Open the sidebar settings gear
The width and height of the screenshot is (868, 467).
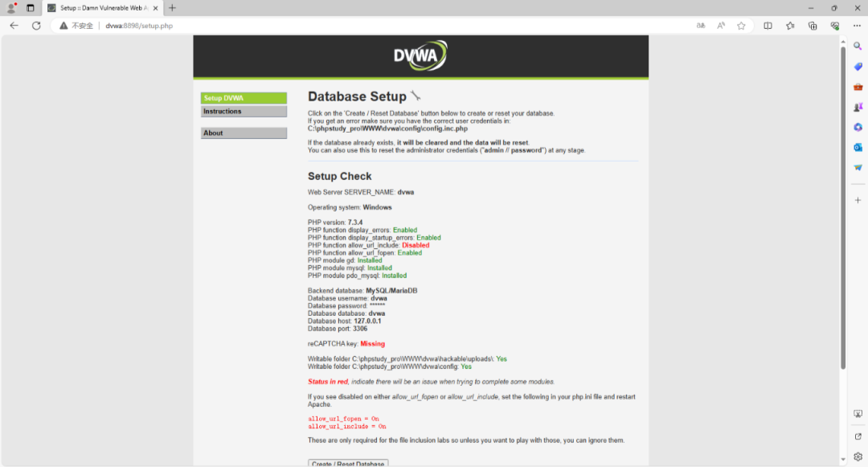858,457
